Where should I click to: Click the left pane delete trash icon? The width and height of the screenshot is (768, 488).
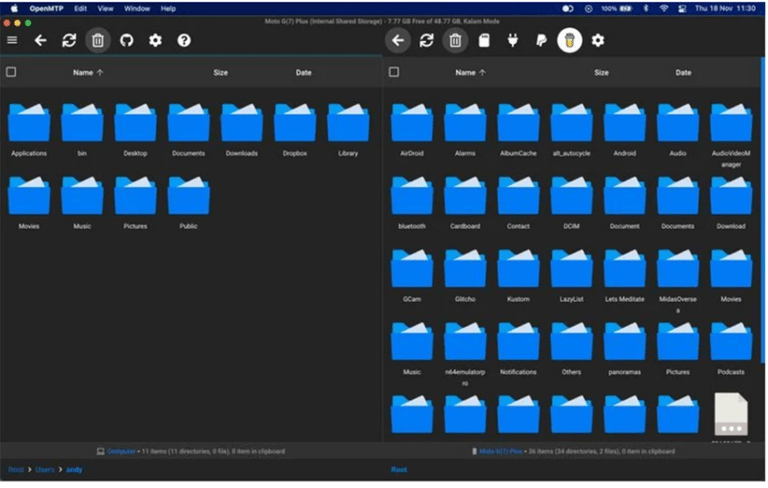[98, 40]
